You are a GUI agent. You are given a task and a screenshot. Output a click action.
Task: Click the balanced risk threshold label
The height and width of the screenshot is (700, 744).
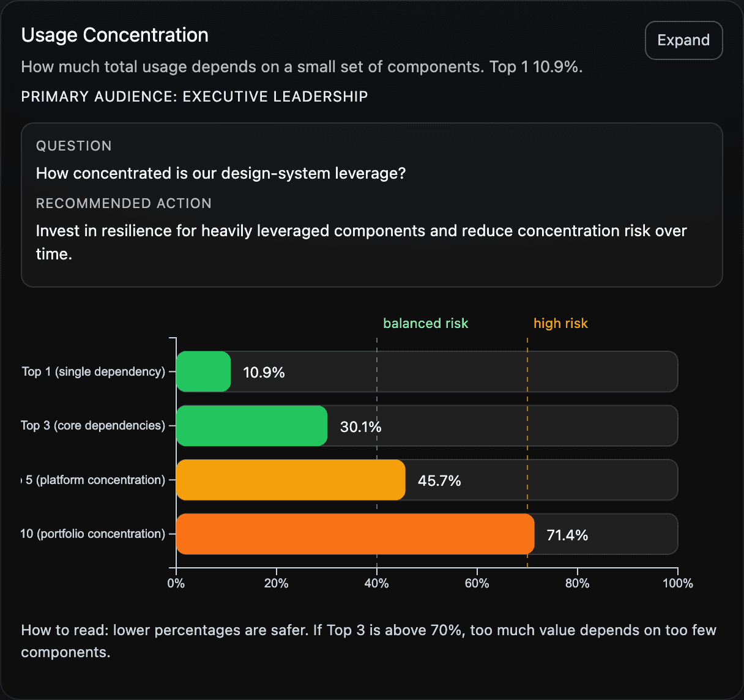[x=425, y=323]
